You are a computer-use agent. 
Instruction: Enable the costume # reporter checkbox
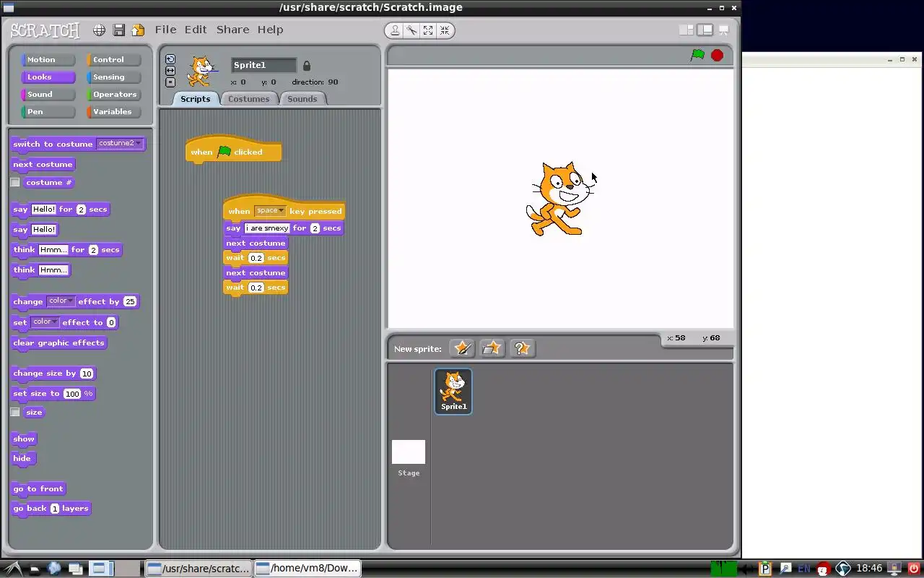15,183
